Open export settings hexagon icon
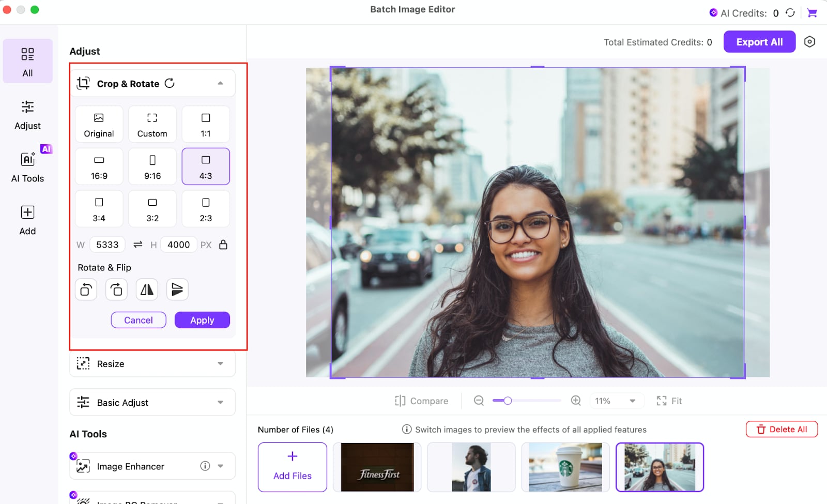The width and height of the screenshot is (827, 504). tap(809, 42)
